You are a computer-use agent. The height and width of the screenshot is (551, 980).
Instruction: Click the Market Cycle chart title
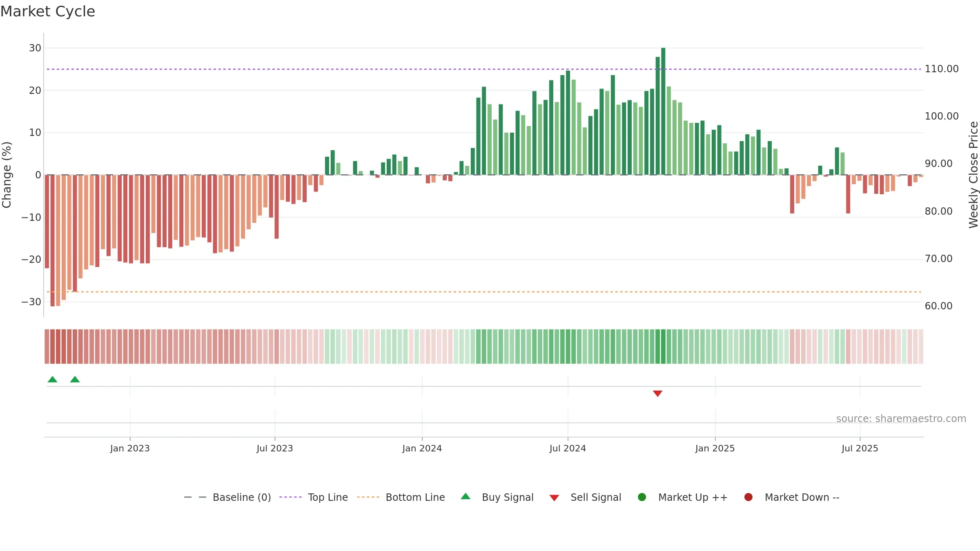pos(48,11)
